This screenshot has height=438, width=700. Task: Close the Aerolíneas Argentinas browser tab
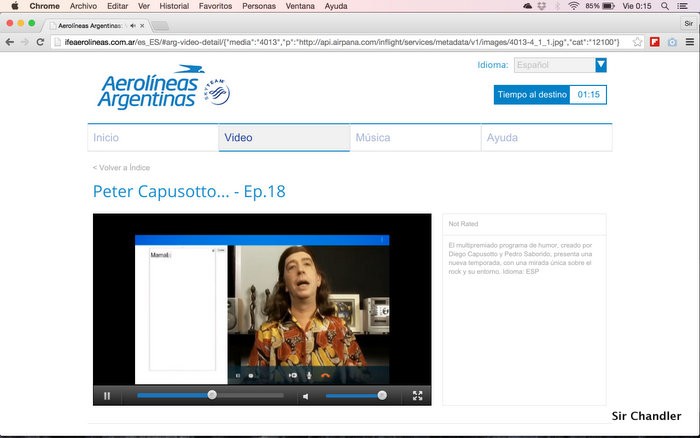(142, 26)
